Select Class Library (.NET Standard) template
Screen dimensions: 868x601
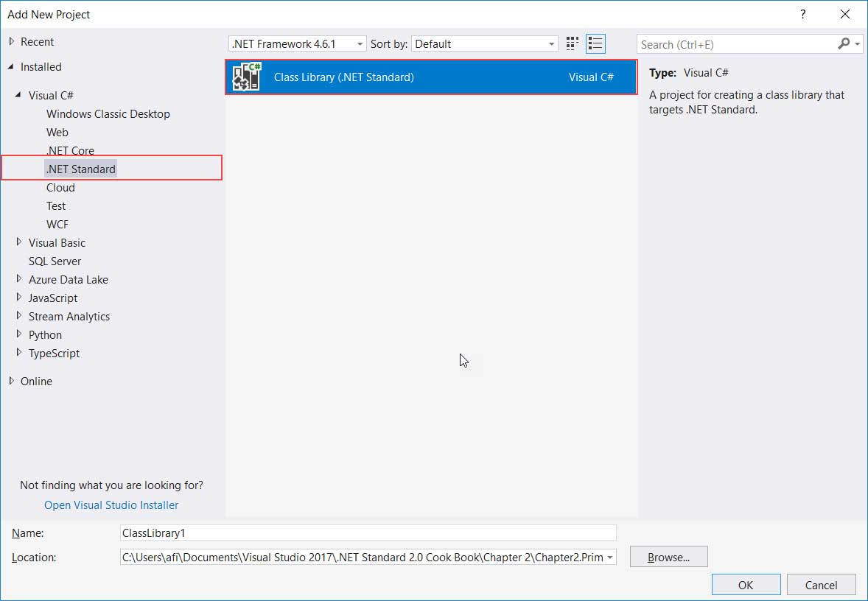431,77
